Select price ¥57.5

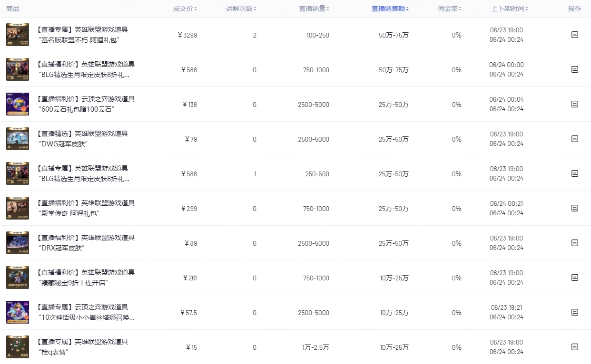[x=188, y=313]
